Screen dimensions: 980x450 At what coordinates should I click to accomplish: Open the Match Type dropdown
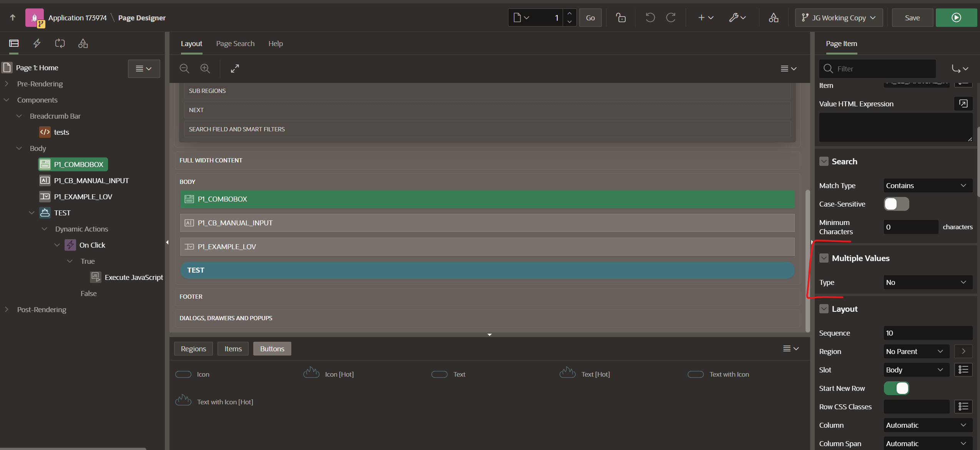(927, 185)
